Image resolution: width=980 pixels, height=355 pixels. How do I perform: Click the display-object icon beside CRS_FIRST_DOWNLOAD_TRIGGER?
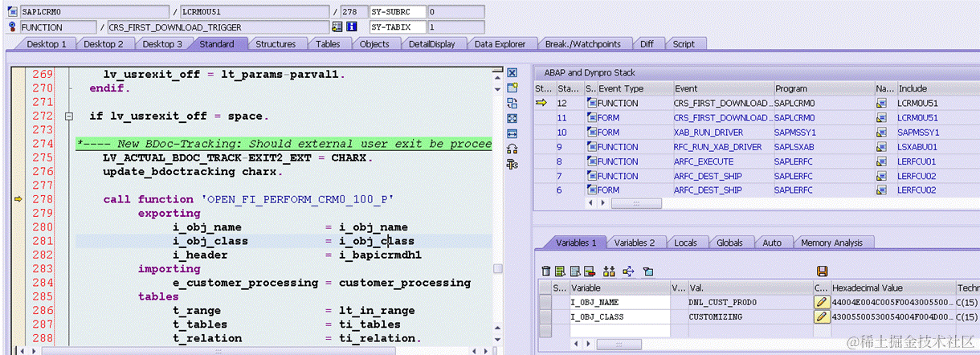point(337,27)
